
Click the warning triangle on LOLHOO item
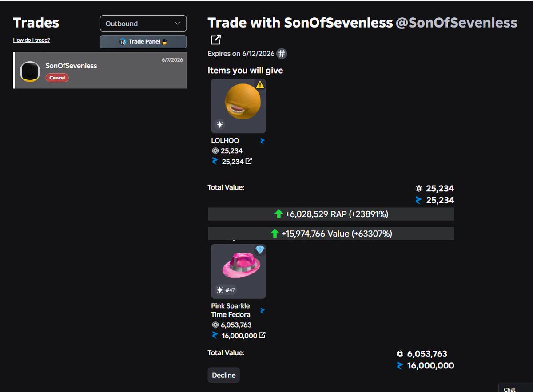click(x=260, y=84)
